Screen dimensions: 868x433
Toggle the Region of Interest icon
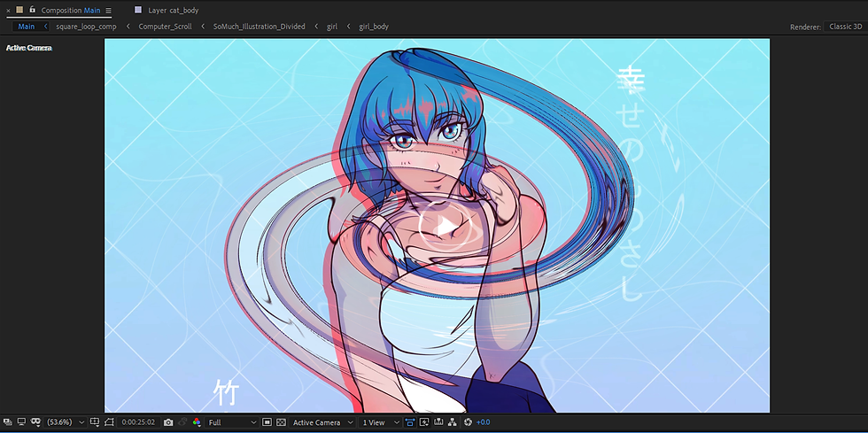tap(108, 421)
